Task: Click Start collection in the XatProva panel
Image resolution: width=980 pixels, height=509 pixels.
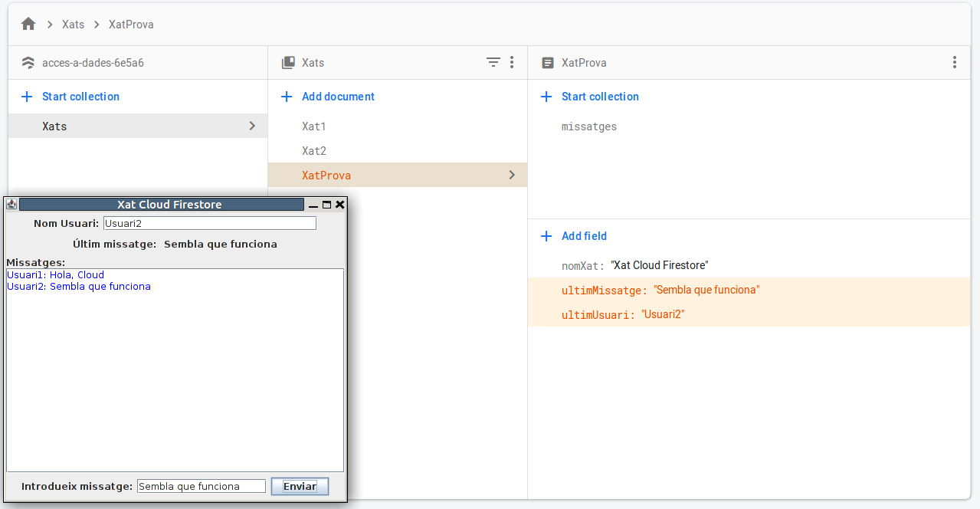Action: point(599,97)
